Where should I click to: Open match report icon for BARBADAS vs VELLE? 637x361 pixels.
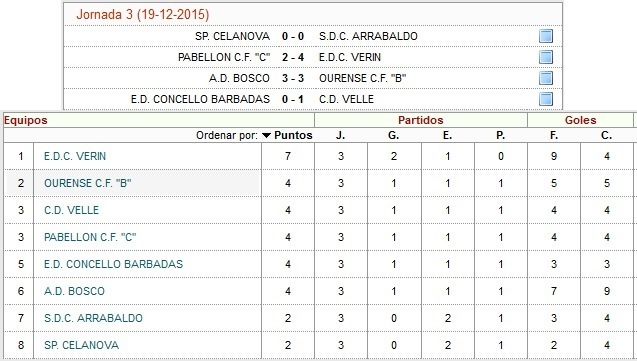tap(546, 99)
